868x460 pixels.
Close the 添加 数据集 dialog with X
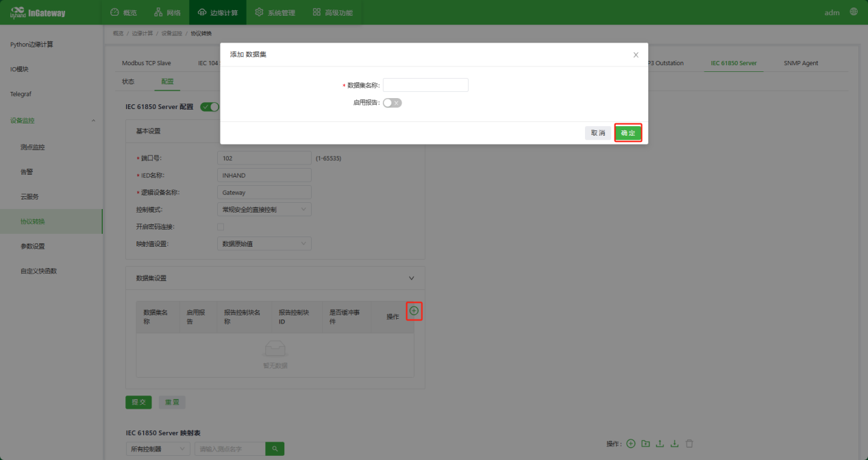[x=636, y=55]
